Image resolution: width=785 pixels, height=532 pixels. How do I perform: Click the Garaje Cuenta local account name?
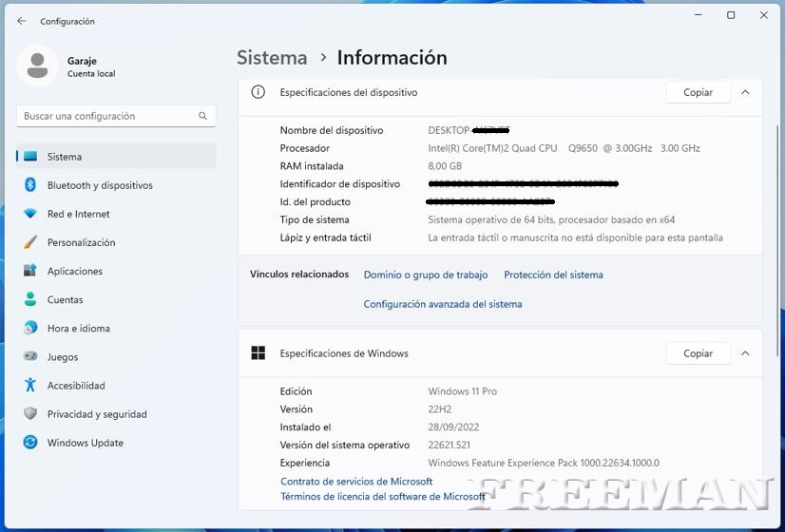tap(91, 66)
